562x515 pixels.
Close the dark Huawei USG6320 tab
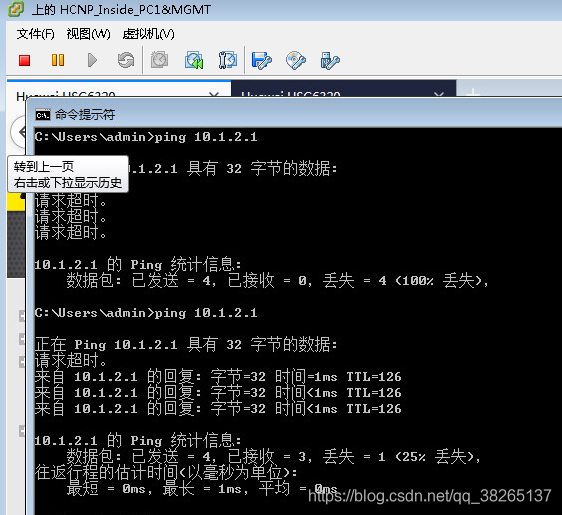point(438,95)
